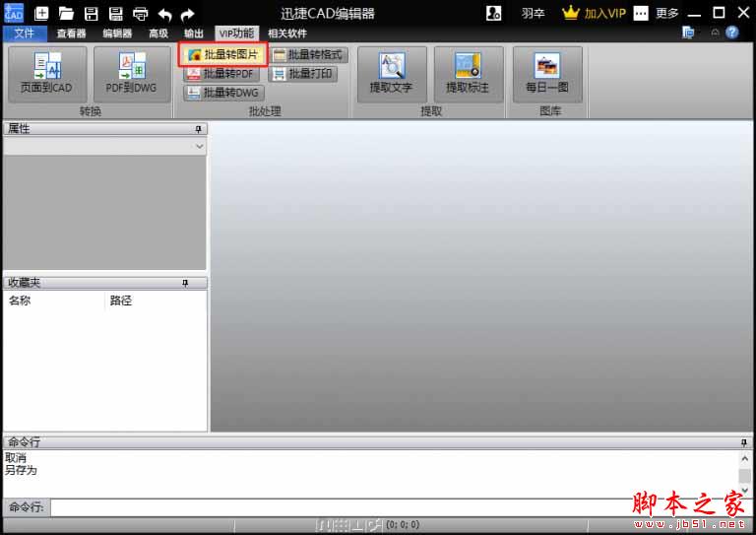Click the 批量转图片 batch to image button

point(223,54)
